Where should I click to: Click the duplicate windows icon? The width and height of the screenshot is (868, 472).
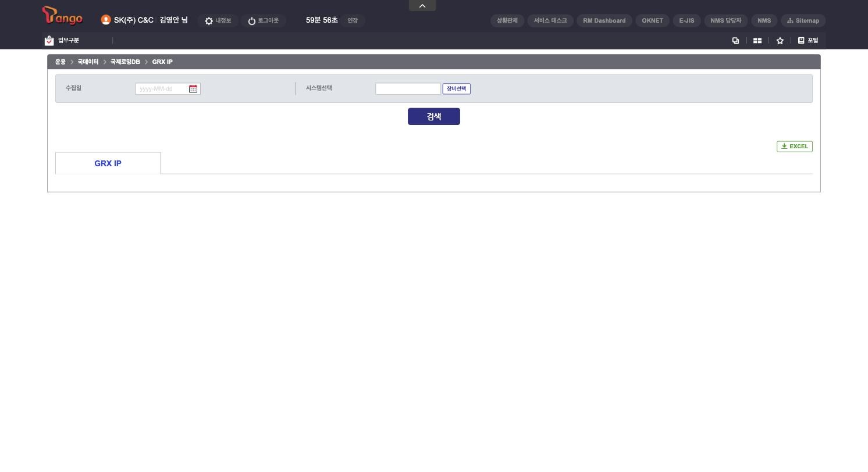pyautogui.click(x=735, y=41)
